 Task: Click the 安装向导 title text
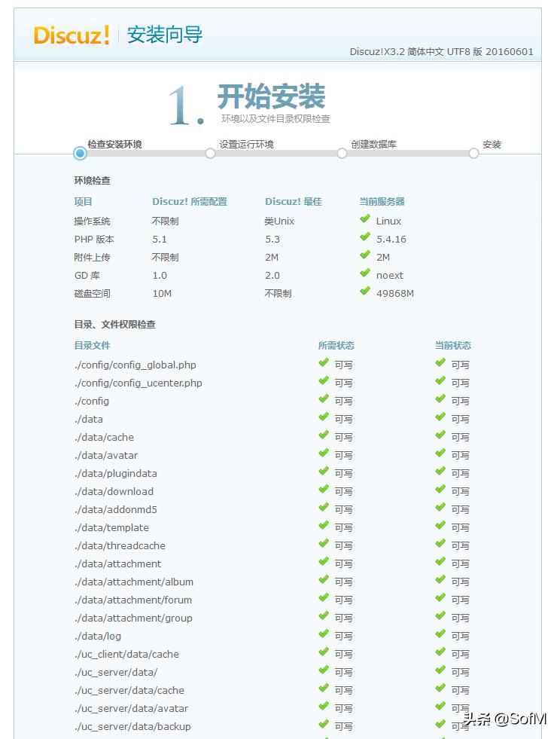(165, 35)
